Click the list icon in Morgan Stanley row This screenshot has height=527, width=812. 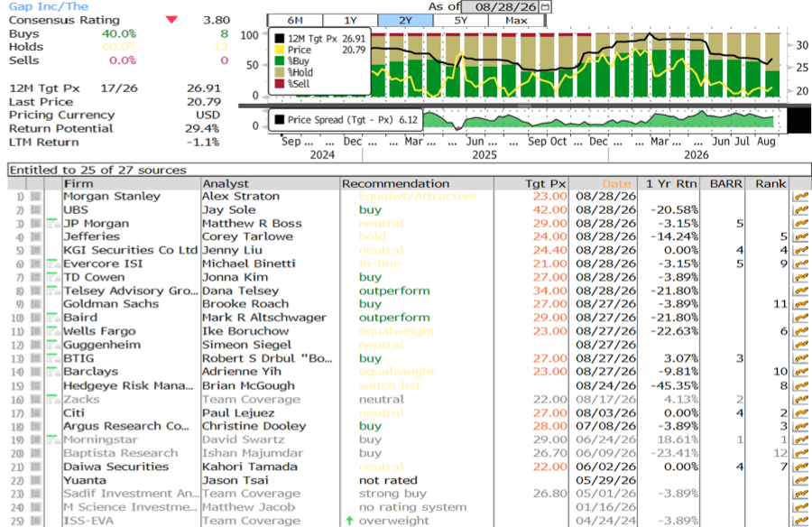coord(36,197)
